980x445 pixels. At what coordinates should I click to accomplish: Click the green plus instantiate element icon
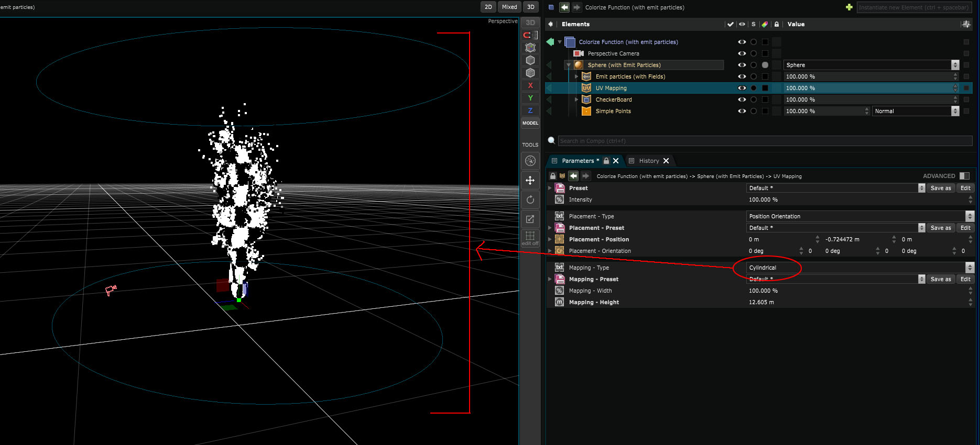849,7
